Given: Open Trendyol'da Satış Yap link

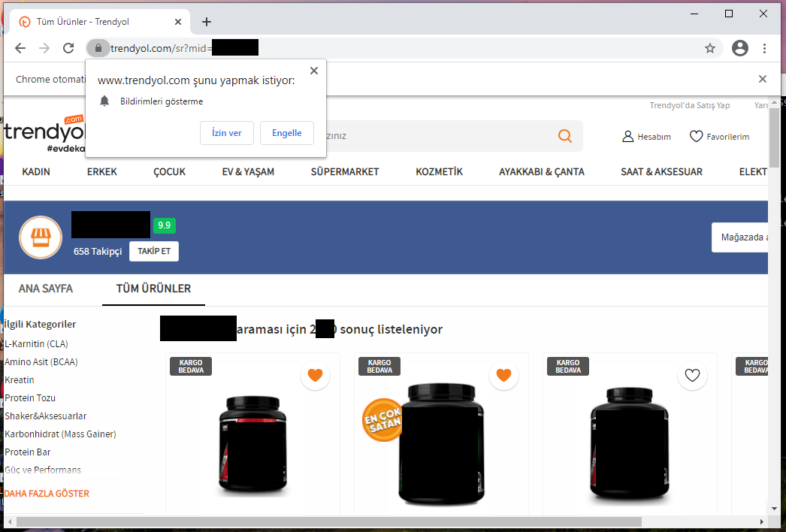Looking at the screenshot, I should (x=689, y=105).
